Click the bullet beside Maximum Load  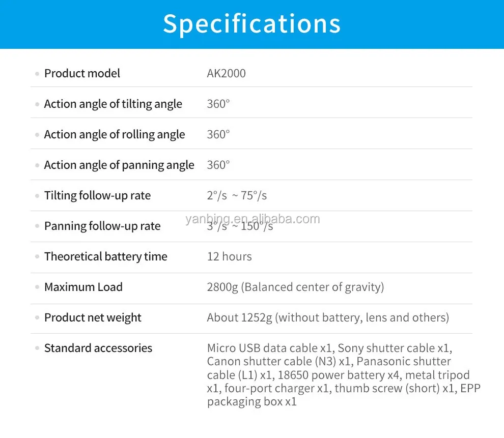(37, 287)
